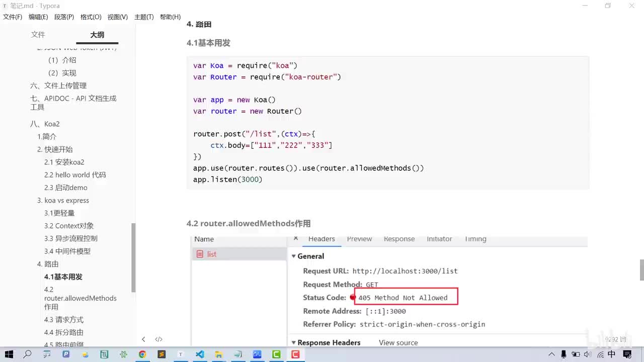Click the document scrollbar thumb at right edge
The height and width of the screenshot is (362, 644).
641,270
